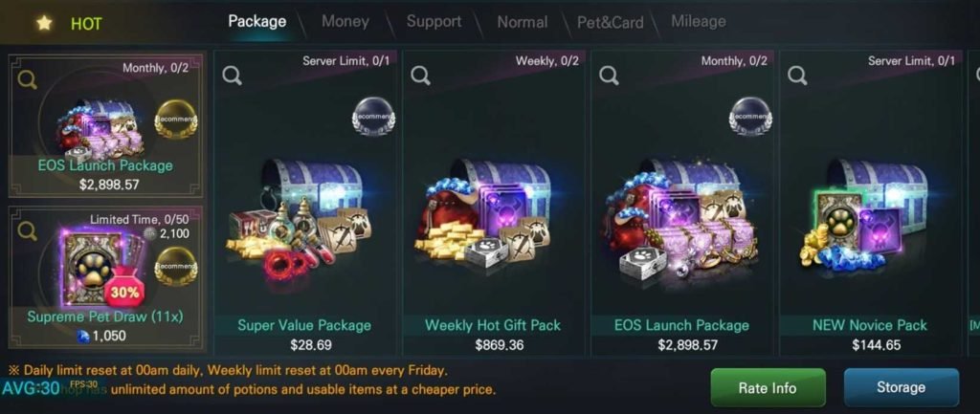Open the Storage button
This screenshot has width=980, height=414.
pyautogui.click(x=901, y=387)
